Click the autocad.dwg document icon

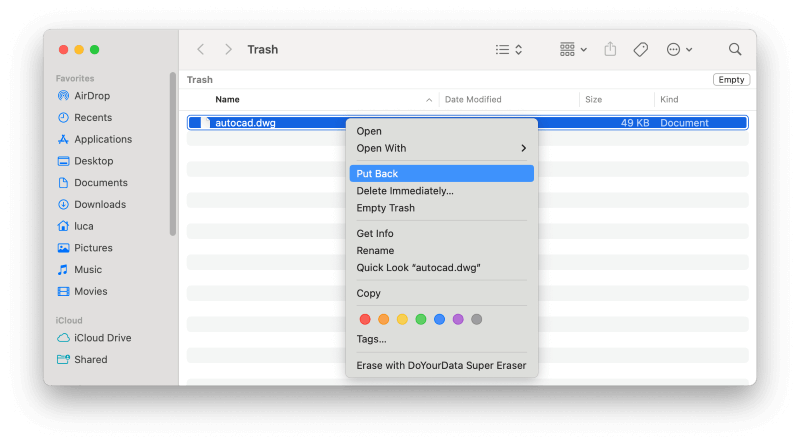pyautogui.click(x=206, y=122)
